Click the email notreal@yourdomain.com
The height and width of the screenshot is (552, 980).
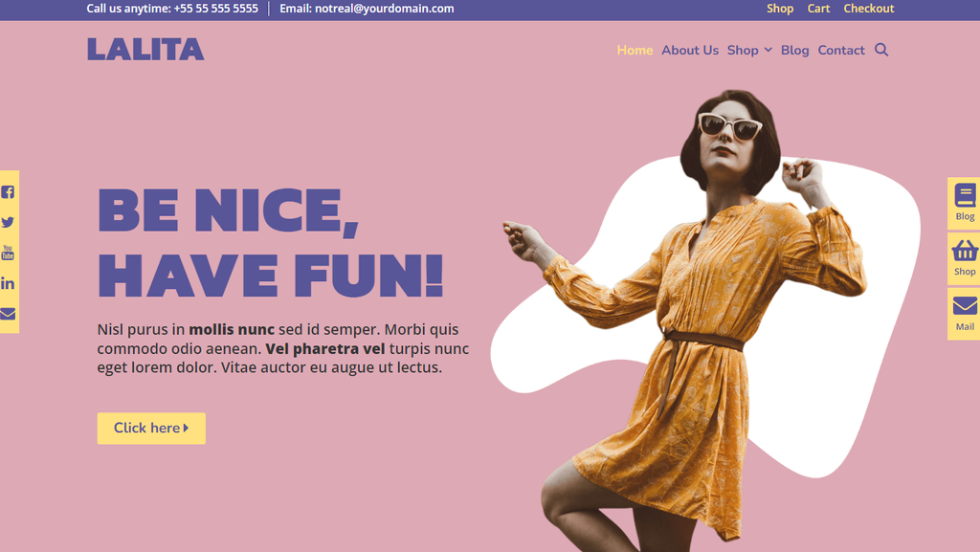[x=385, y=8]
